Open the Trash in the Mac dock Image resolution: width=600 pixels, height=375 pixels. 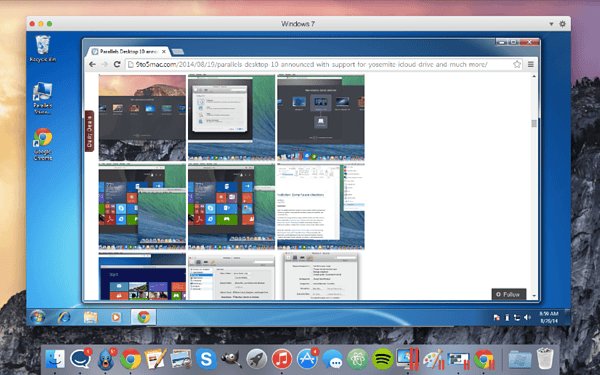545,358
